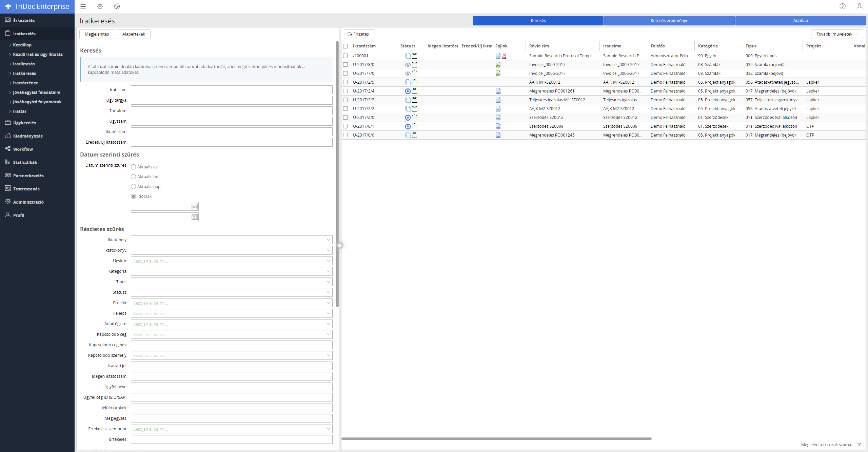Image resolution: width=868 pixels, height=452 pixels.
Task: Click clipboard icon in row Ü-2017/2/4
Action: coord(415,91)
